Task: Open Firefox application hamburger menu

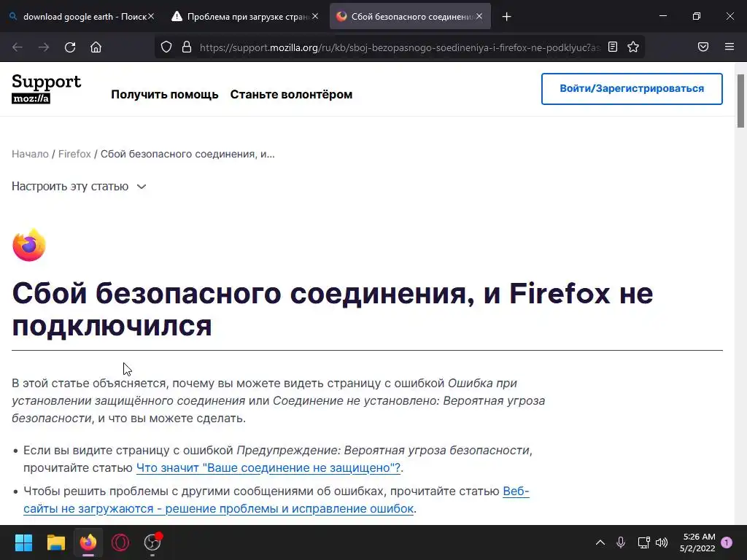Action: tap(729, 47)
